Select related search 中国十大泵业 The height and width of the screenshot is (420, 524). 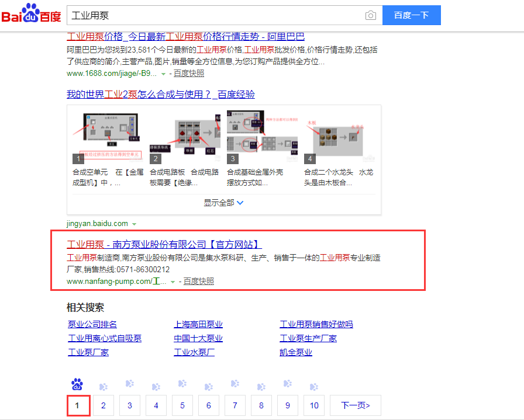[198, 338]
